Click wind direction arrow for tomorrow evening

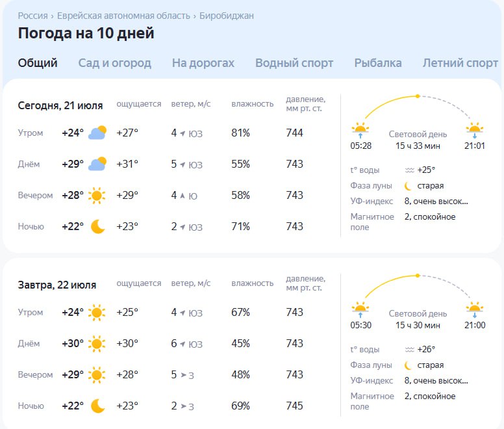184,375
